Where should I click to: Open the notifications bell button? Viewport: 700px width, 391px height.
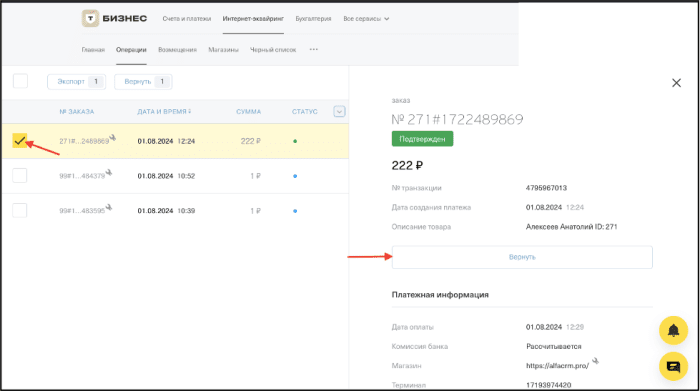673,330
